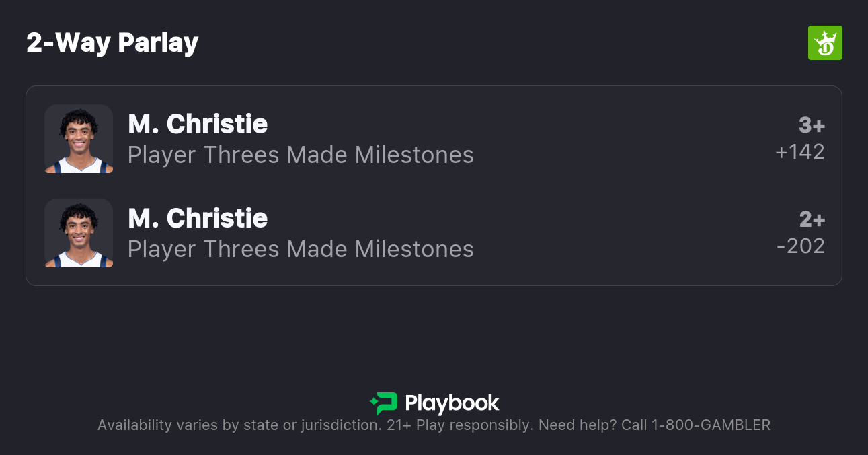
Task: Click the first parlay leg row
Action: pos(605,139)
